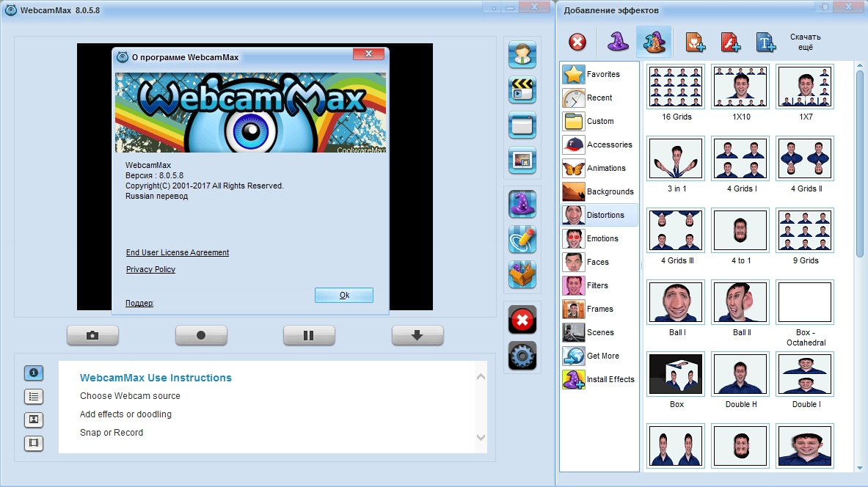Image resolution: width=868 pixels, height=487 pixels.
Task: Select the Faces category
Action: (x=599, y=262)
